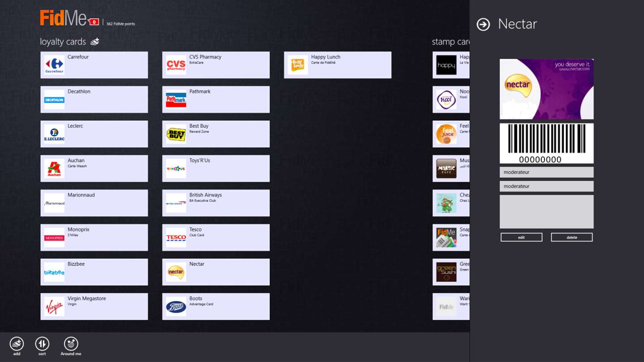Click the Carrefour logo icon
Image resolution: width=644 pixels, height=362 pixels.
(x=54, y=65)
